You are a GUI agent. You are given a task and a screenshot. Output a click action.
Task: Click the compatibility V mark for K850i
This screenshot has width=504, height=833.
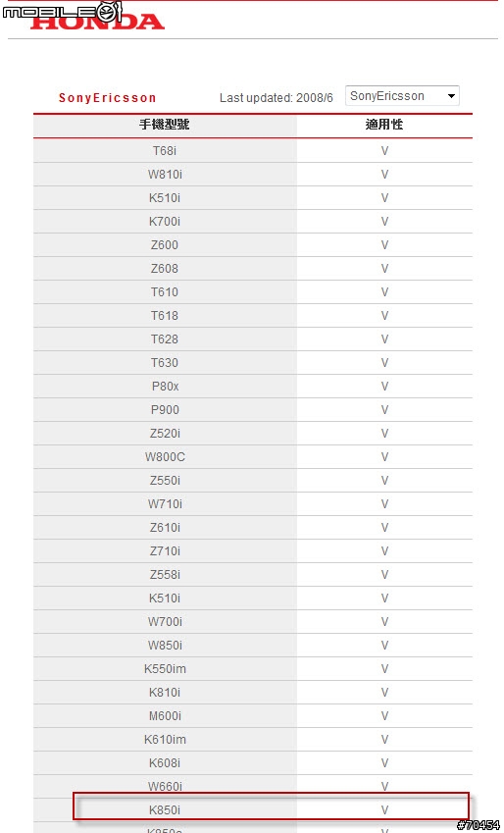pos(384,810)
